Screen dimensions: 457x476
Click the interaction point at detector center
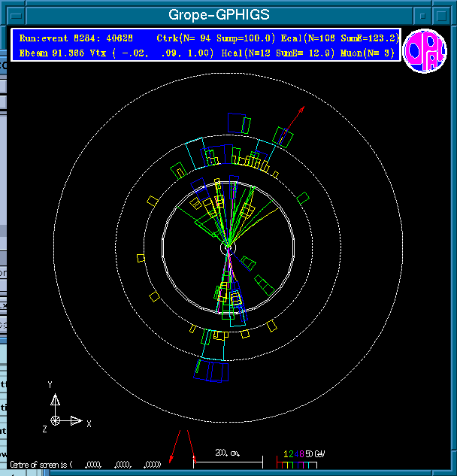click(x=228, y=247)
